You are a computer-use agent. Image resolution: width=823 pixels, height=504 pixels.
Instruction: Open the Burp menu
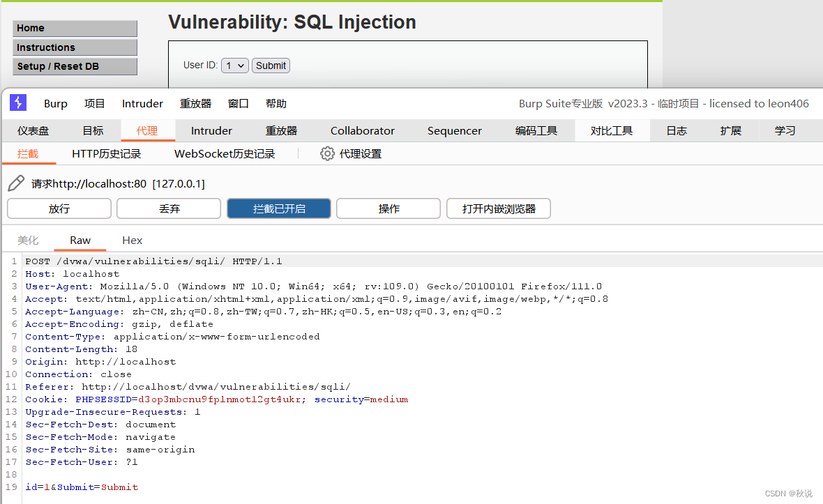56,104
